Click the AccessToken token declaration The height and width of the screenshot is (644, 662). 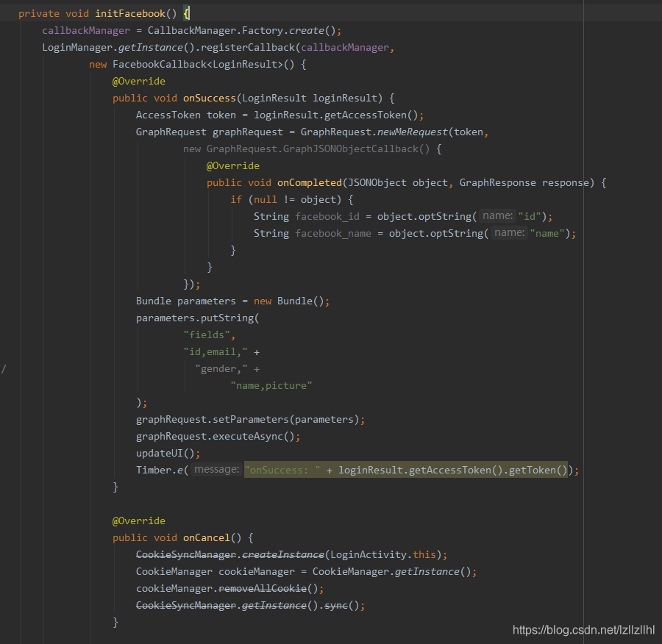click(186, 115)
